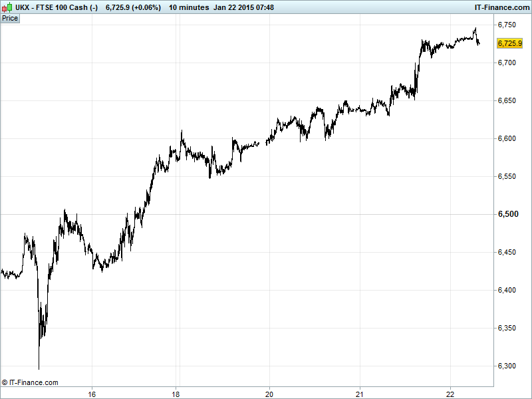Click the 6,750 price axis label

click(509, 25)
